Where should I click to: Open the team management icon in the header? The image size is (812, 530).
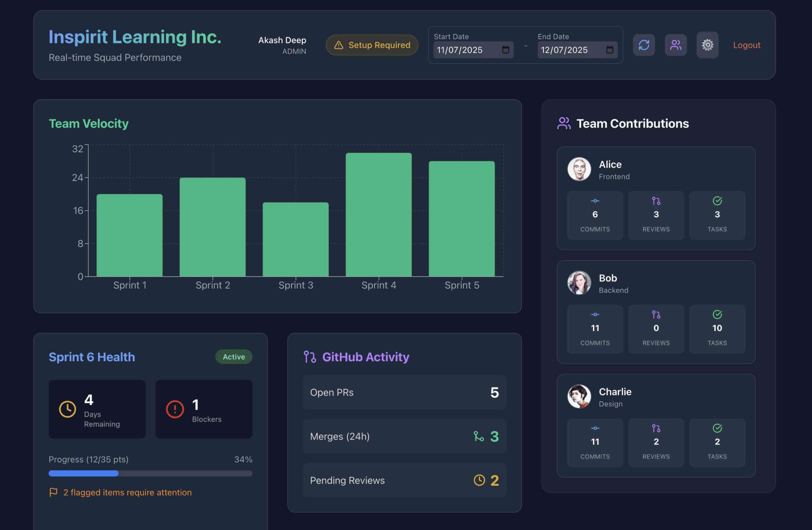[676, 45]
